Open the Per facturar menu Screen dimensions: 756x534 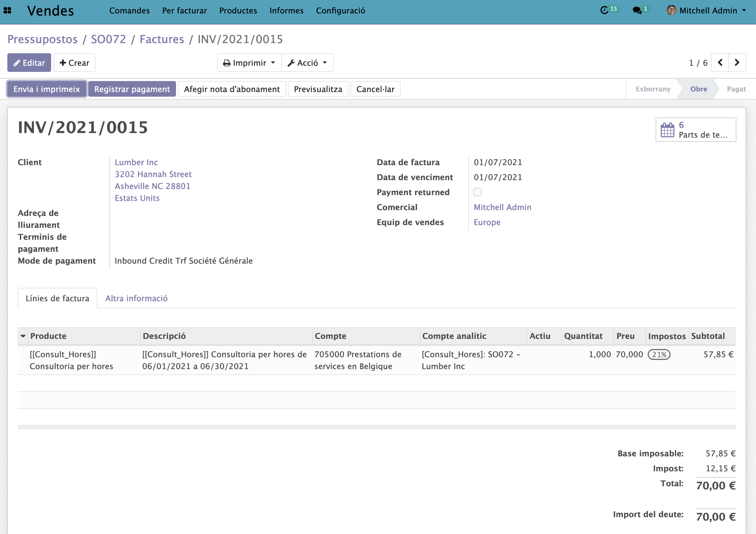(184, 10)
